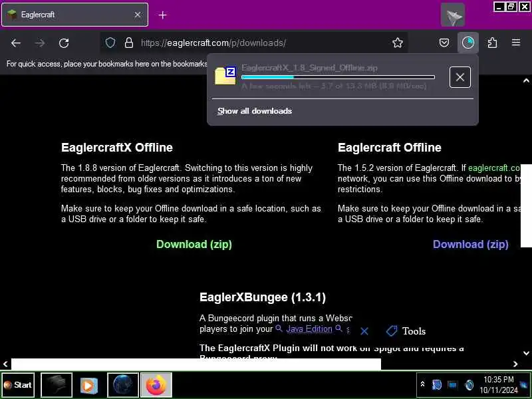Click the page scroll-up arrow

[526, 80]
